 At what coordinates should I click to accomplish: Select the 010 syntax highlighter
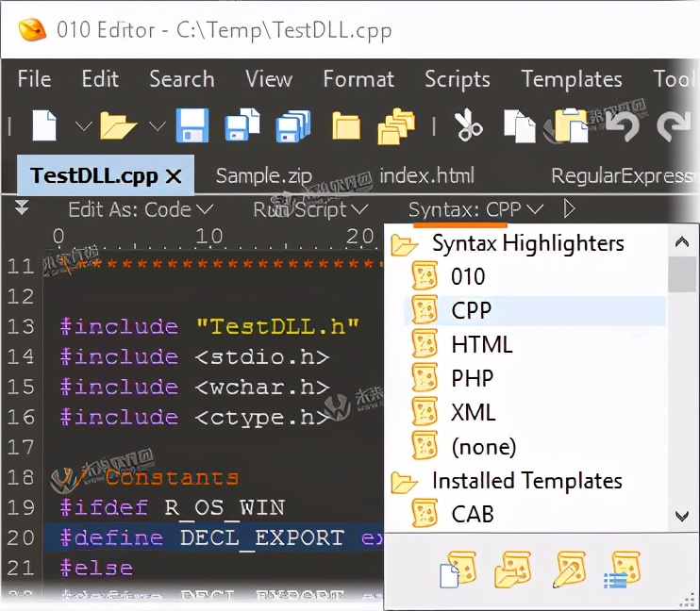point(535,276)
